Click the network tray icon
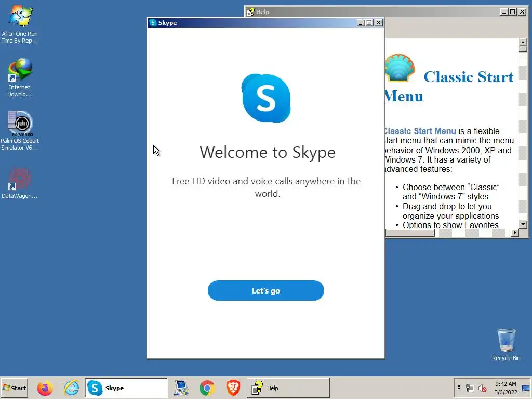Image resolution: width=532 pixels, height=399 pixels. 470,388
